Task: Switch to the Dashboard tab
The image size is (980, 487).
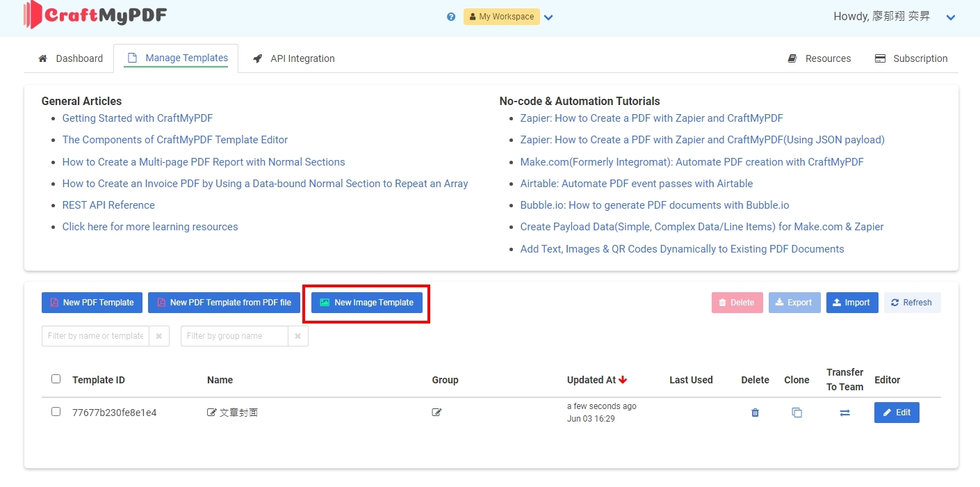Action: tap(71, 58)
